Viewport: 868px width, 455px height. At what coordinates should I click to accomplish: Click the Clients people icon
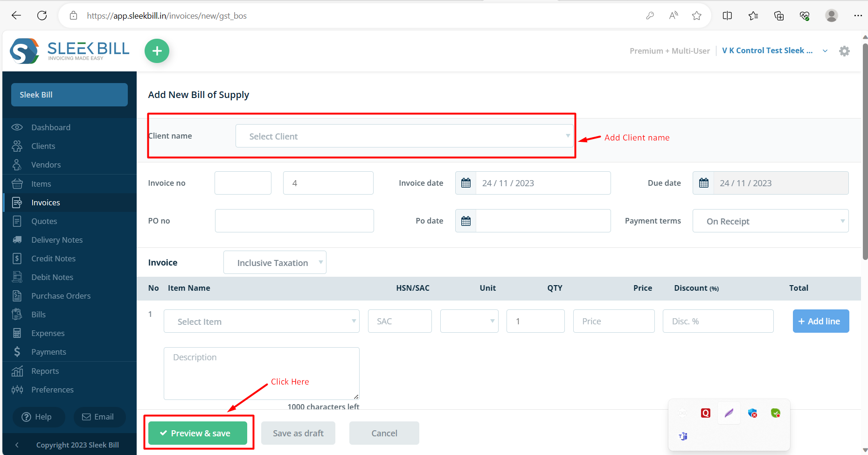pos(17,146)
